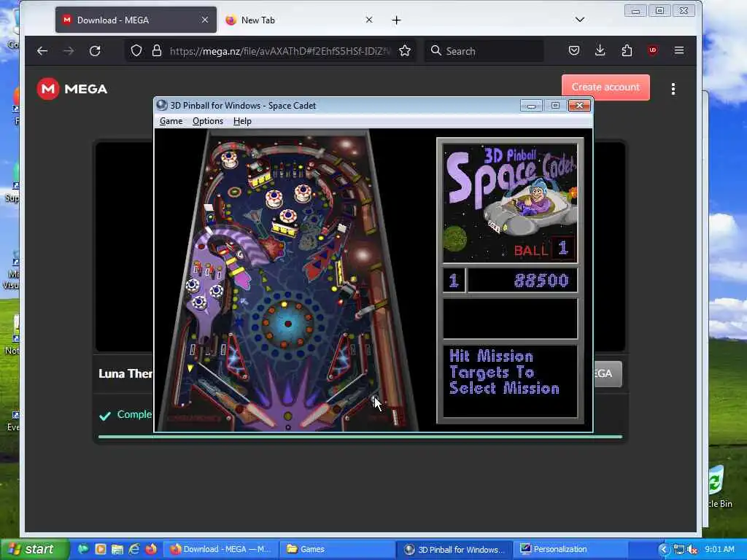Switch to Games folder taskbar button
Screen dimensions: 747x560
coord(337,549)
